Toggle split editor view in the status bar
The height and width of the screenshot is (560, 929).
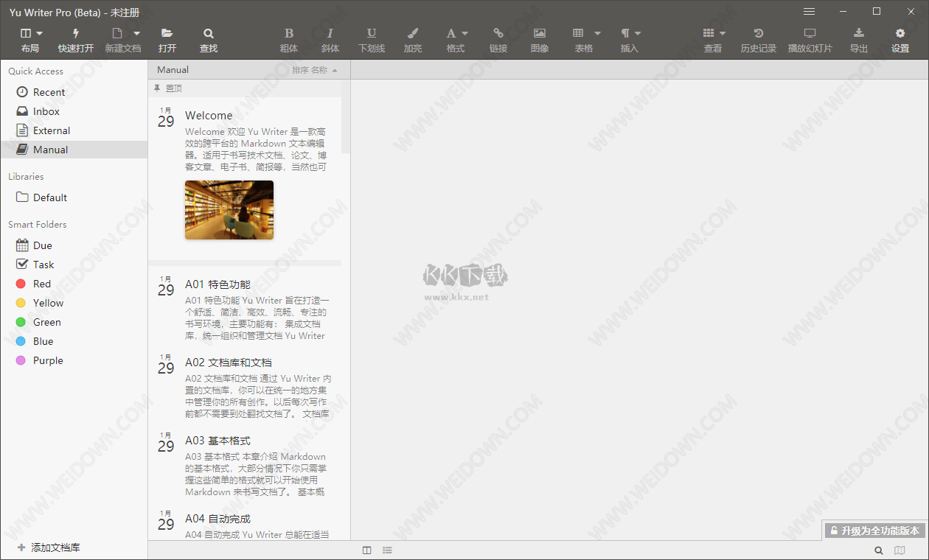point(366,550)
